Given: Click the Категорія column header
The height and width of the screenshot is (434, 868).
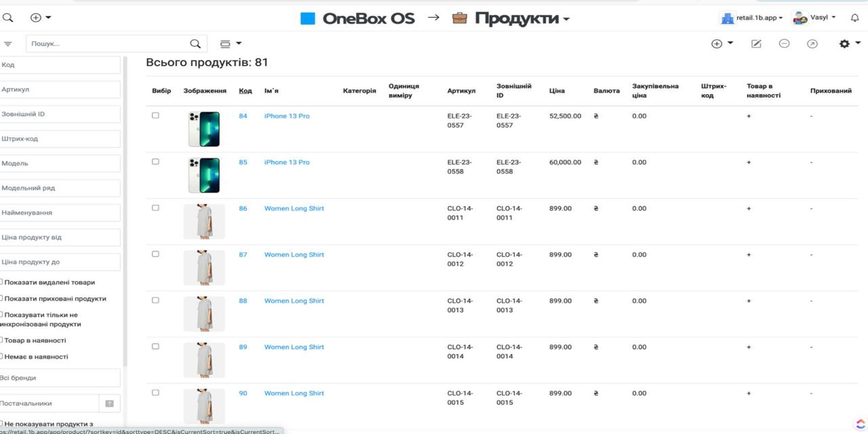Looking at the screenshot, I should click(x=360, y=91).
